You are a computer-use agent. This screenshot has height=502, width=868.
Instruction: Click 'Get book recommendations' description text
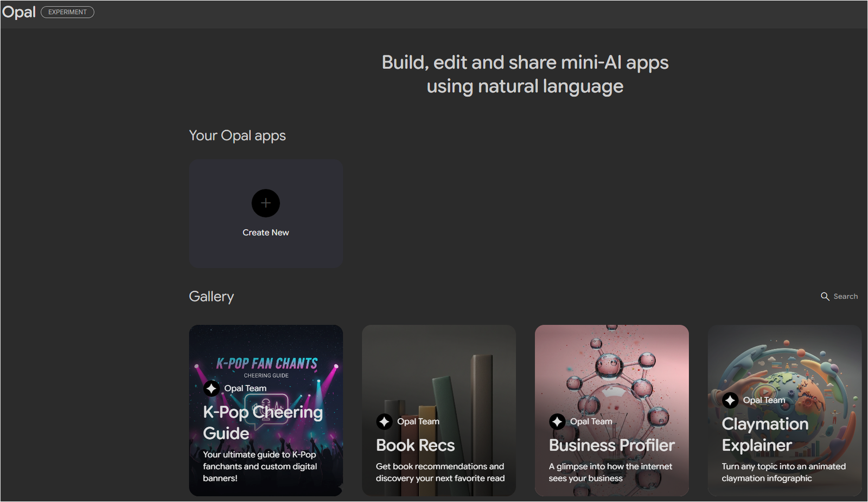coord(440,472)
